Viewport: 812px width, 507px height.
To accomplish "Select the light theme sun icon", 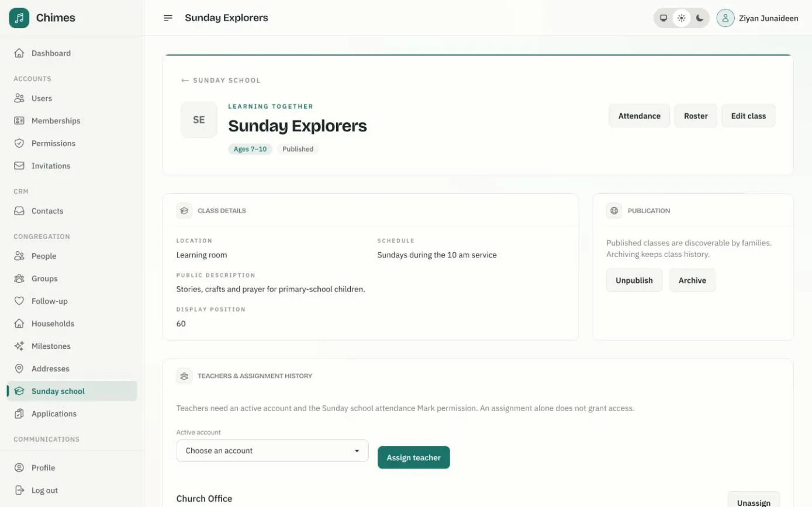I will point(682,18).
